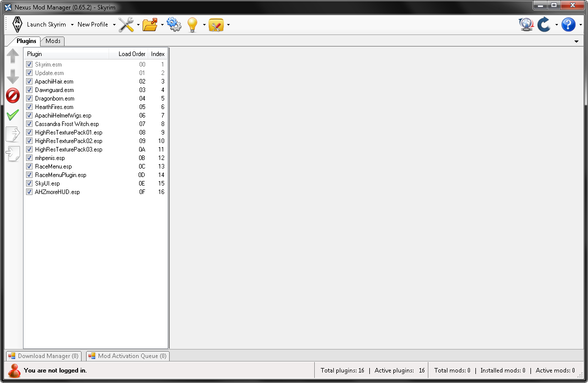
Task: Select the HighResTexturePack02.esp row
Action: 96,141
